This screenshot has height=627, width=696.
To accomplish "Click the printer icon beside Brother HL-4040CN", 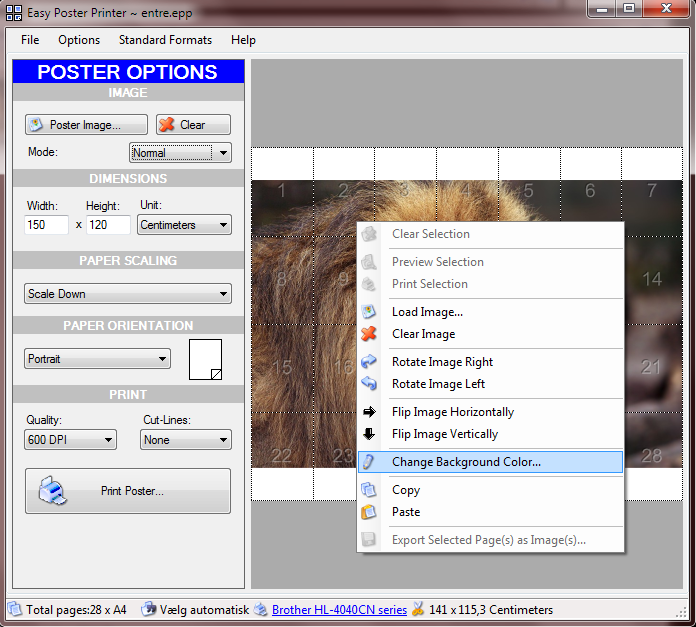I will coord(261,610).
